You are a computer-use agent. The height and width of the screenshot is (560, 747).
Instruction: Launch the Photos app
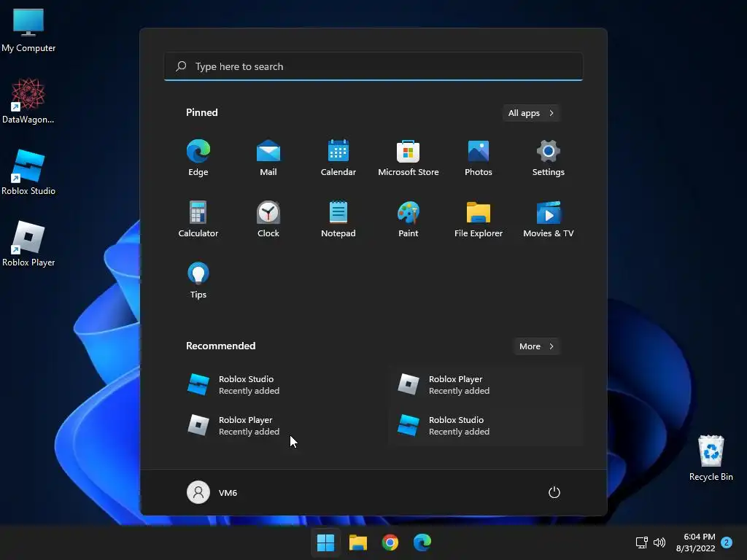pyautogui.click(x=479, y=158)
